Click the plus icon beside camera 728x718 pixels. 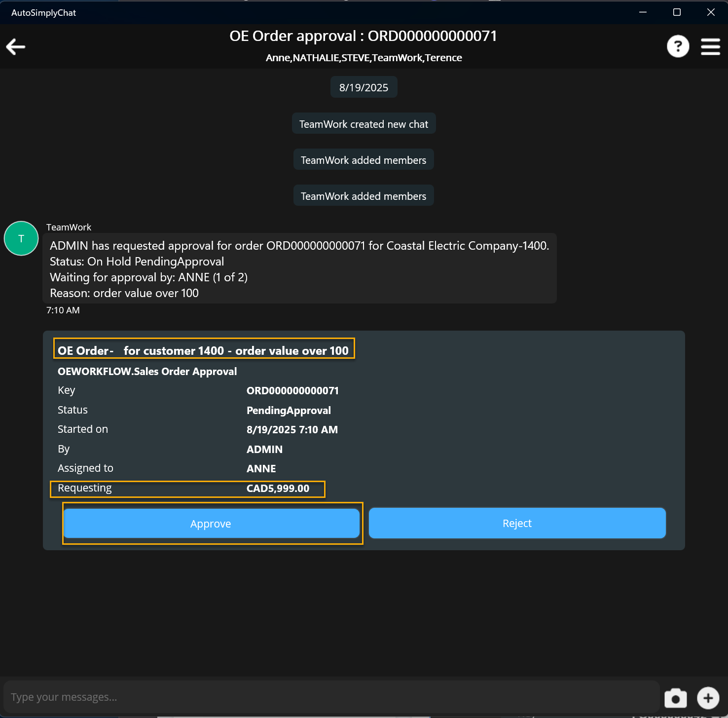click(708, 698)
